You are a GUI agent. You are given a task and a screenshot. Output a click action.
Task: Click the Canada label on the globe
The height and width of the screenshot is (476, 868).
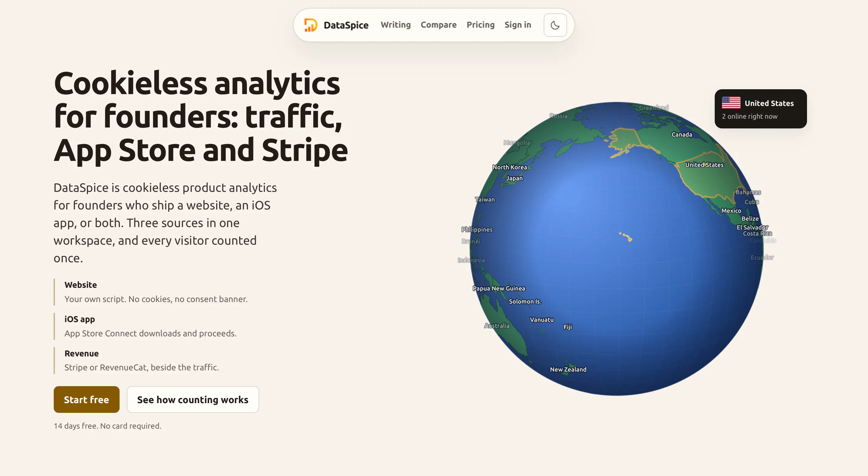pos(682,134)
